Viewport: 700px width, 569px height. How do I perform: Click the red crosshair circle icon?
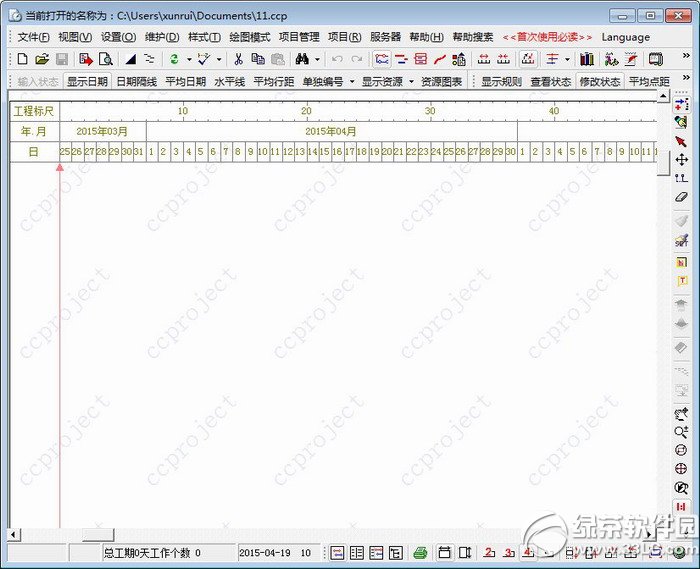tap(681, 469)
